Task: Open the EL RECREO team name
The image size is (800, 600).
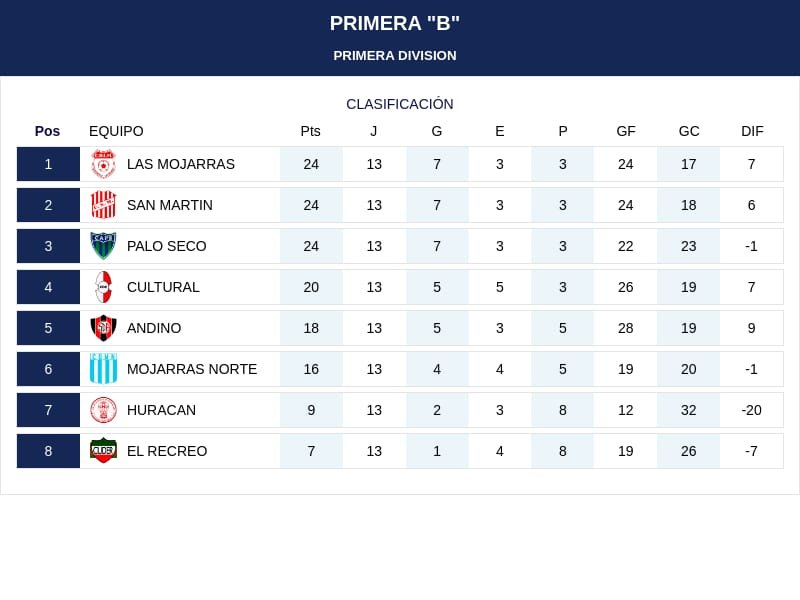Action: tap(167, 451)
